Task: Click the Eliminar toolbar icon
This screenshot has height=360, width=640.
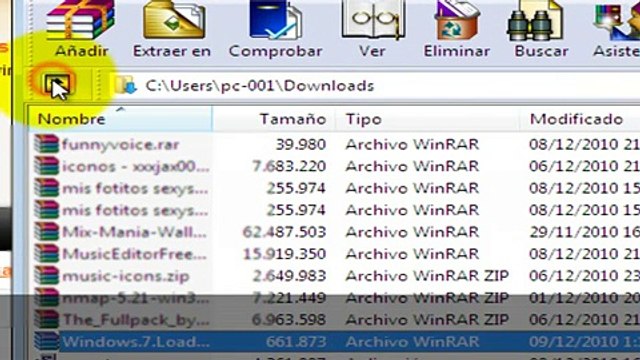Action: (x=456, y=20)
